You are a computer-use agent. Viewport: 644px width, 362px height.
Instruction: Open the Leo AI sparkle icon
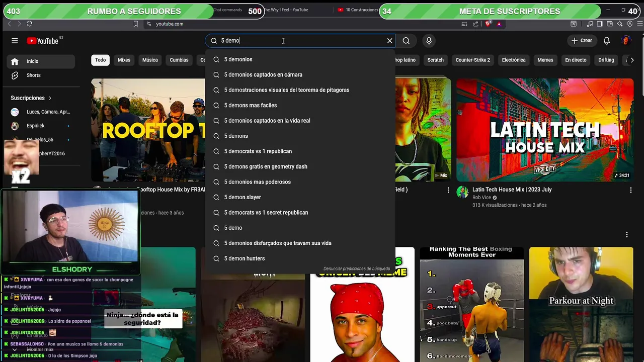pyautogui.click(x=619, y=24)
